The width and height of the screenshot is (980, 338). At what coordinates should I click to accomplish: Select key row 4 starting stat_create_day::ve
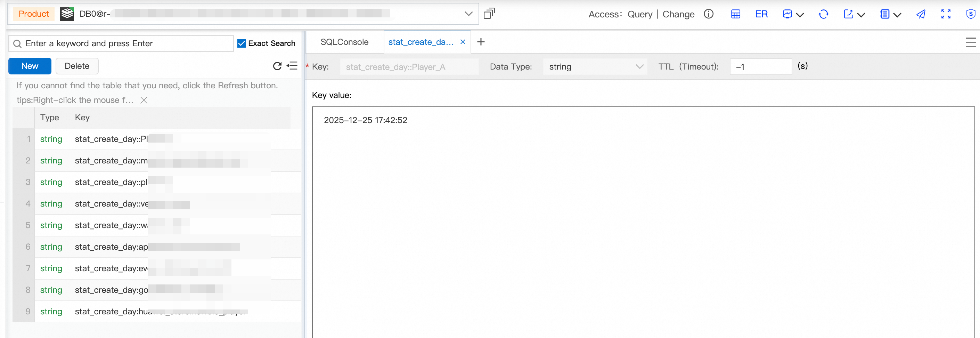pyautogui.click(x=157, y=204)
